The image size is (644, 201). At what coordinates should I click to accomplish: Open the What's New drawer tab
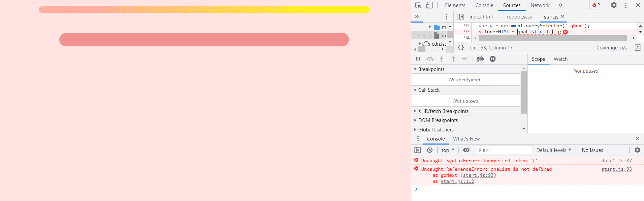[x=466, y=139]
